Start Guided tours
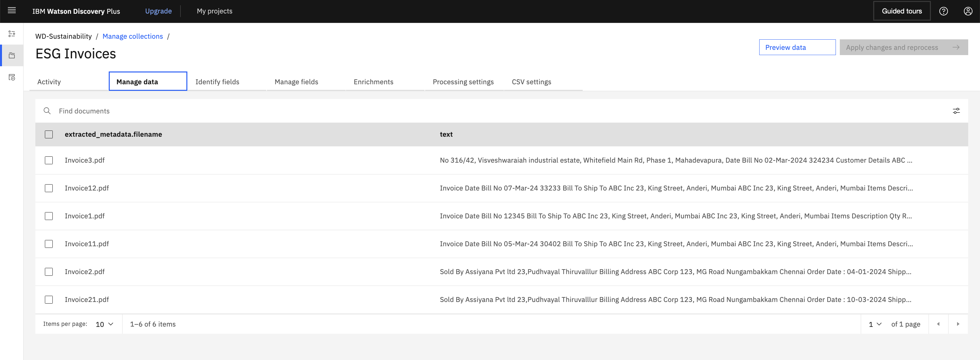This screenshot has width=980, height=360. (x=902, y=11)
